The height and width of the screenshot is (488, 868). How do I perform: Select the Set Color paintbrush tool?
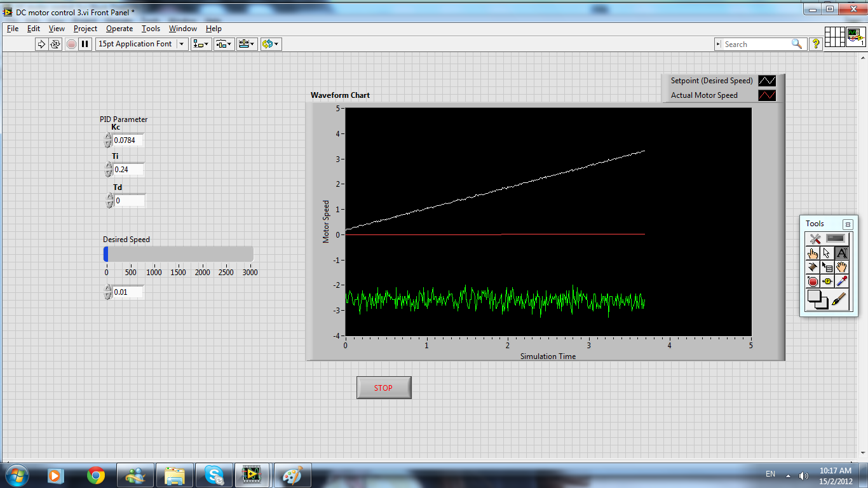pos(839,299)
